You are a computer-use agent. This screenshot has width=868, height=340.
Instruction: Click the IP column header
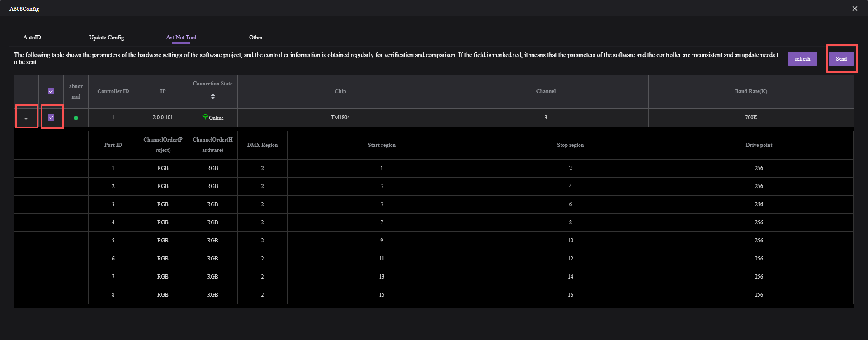pos(163,91)
